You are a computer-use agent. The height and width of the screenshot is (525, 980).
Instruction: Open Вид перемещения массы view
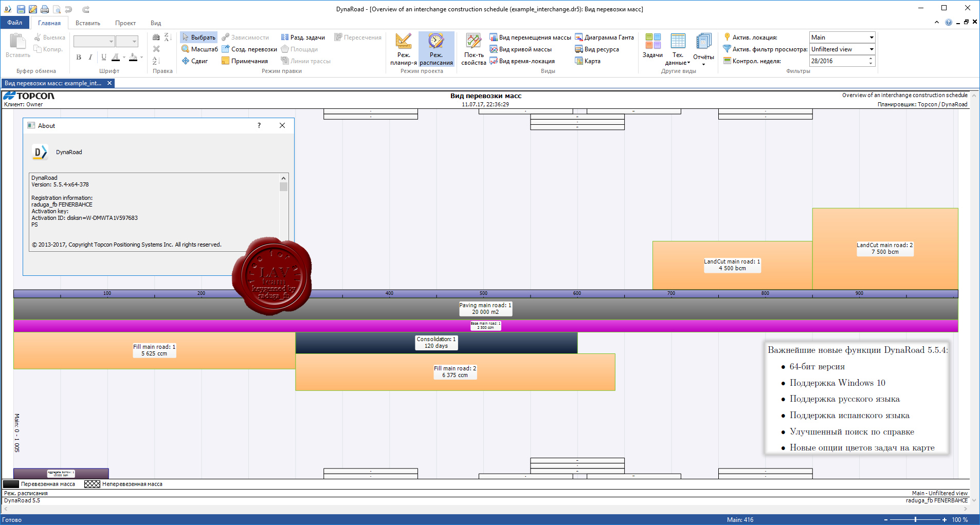[x=530, y=38]
